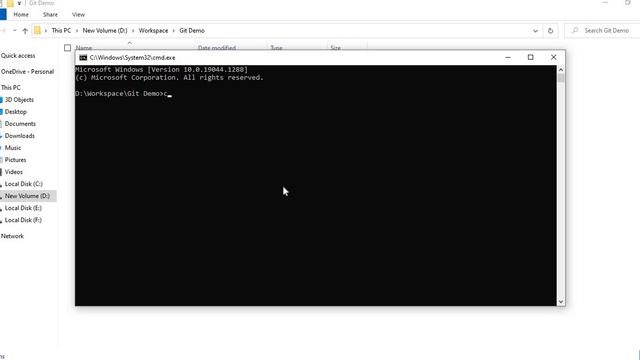Open Local Disk (E:) in sidebar

click(x=23, y=208)
